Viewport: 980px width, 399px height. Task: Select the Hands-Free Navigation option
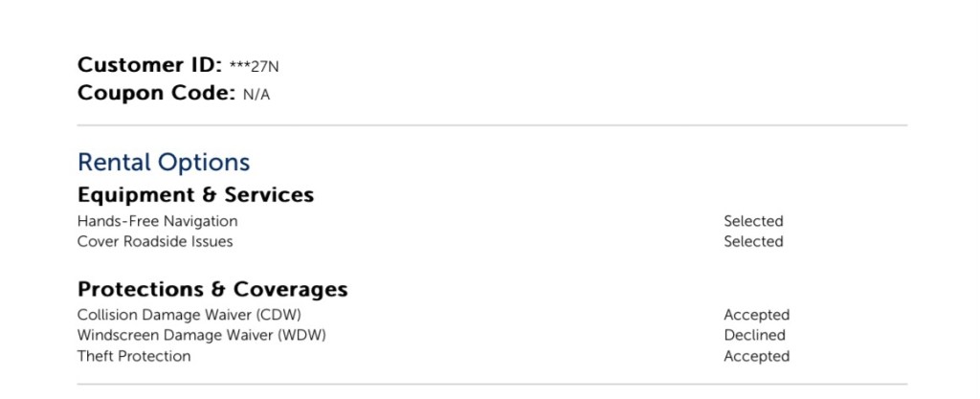pyautogui.click(x=157, y=221)
